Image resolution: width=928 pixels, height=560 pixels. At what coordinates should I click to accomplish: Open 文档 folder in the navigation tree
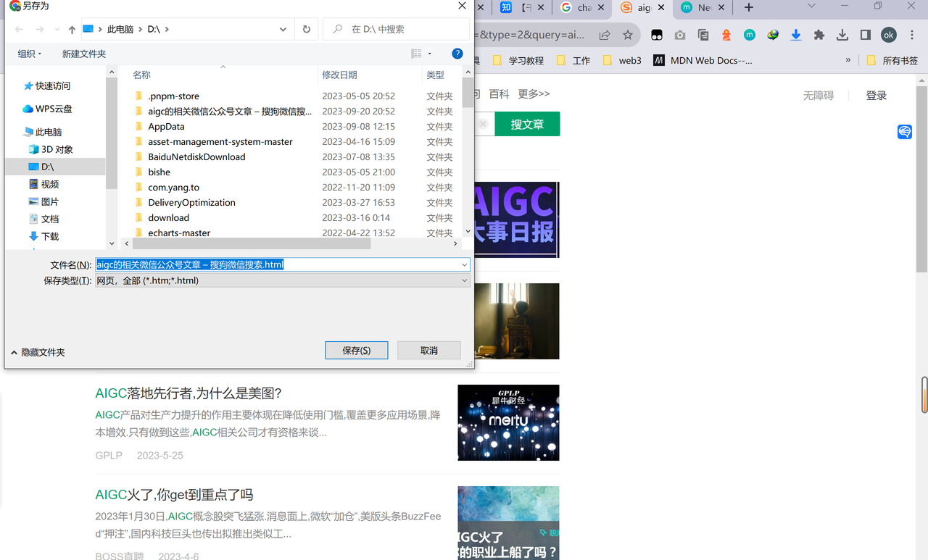pos(43,219)
